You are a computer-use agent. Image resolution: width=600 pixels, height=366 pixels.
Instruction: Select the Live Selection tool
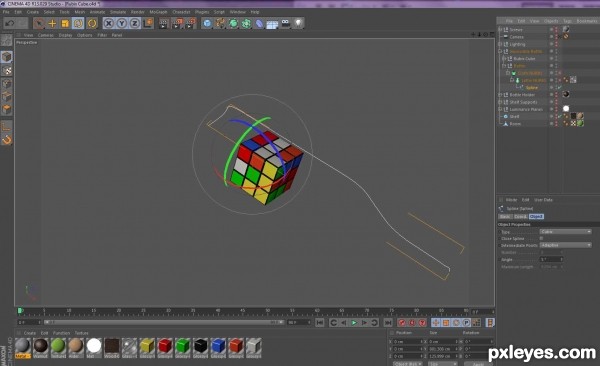39,23
